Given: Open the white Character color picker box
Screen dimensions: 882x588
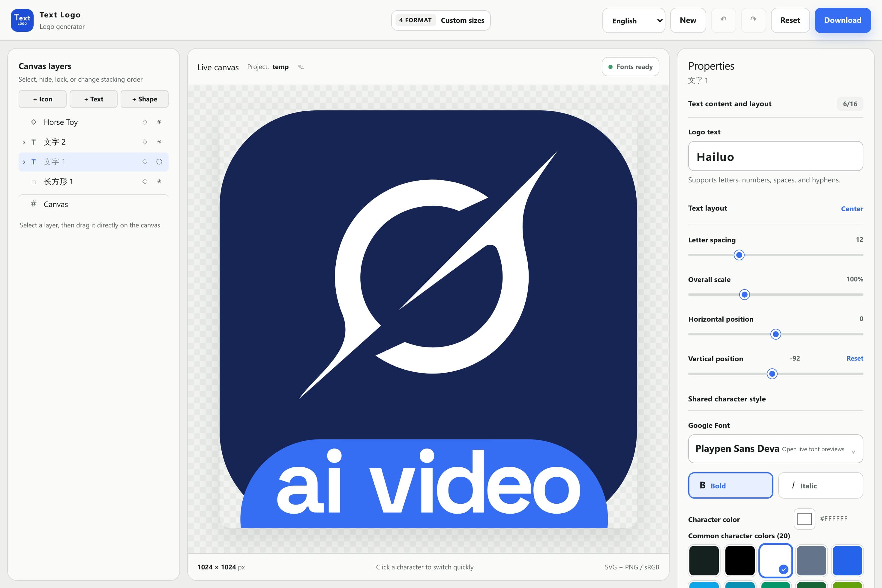Looking at the screenshot, I should pyautogui.click(x=804, y=519).
